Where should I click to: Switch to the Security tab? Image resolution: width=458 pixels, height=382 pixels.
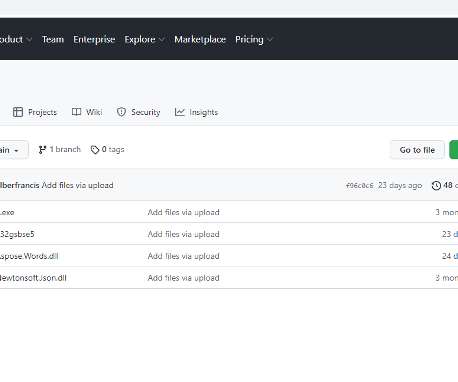pos(138,112)
